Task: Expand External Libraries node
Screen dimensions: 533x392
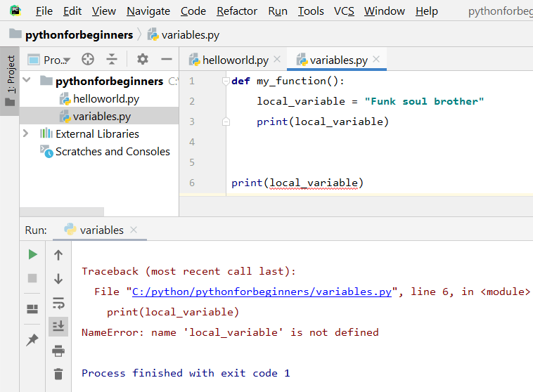Action: 26,133
